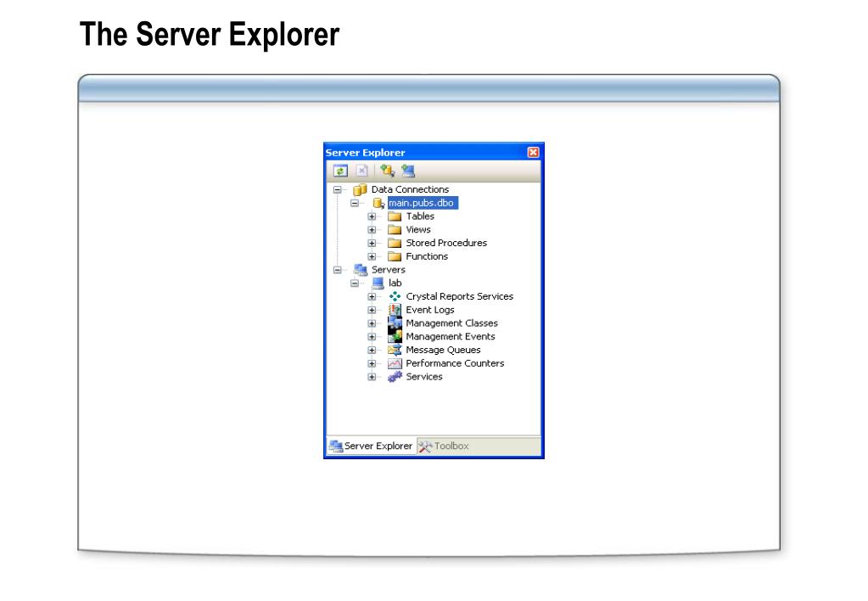
Task: Expand the Management Classes node
Action: click(372, 323)
